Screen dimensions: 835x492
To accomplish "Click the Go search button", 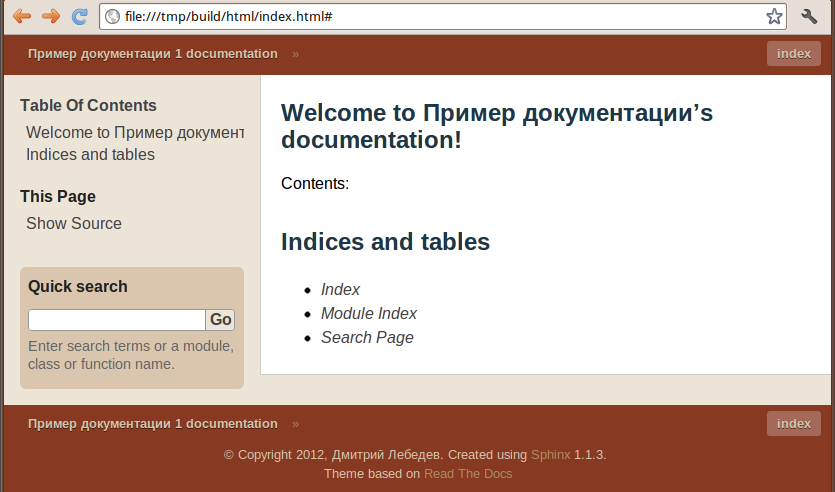I will (x=220, y=319).
